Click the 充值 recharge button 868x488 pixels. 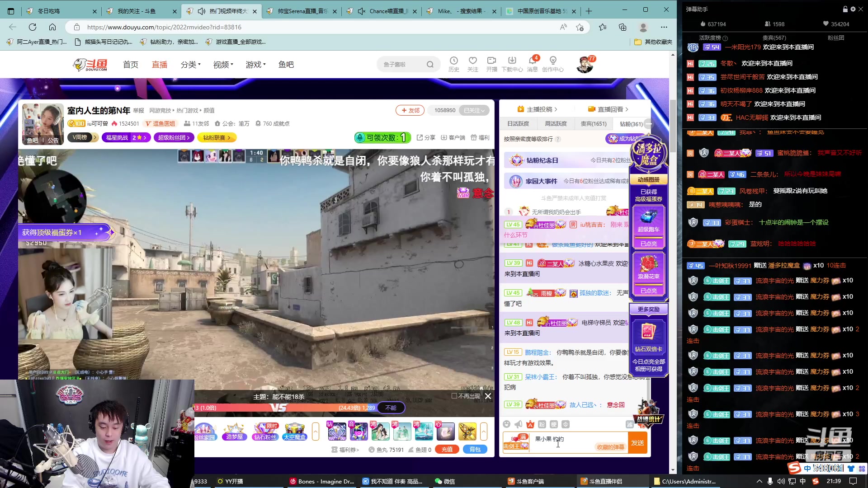(447, 450)
